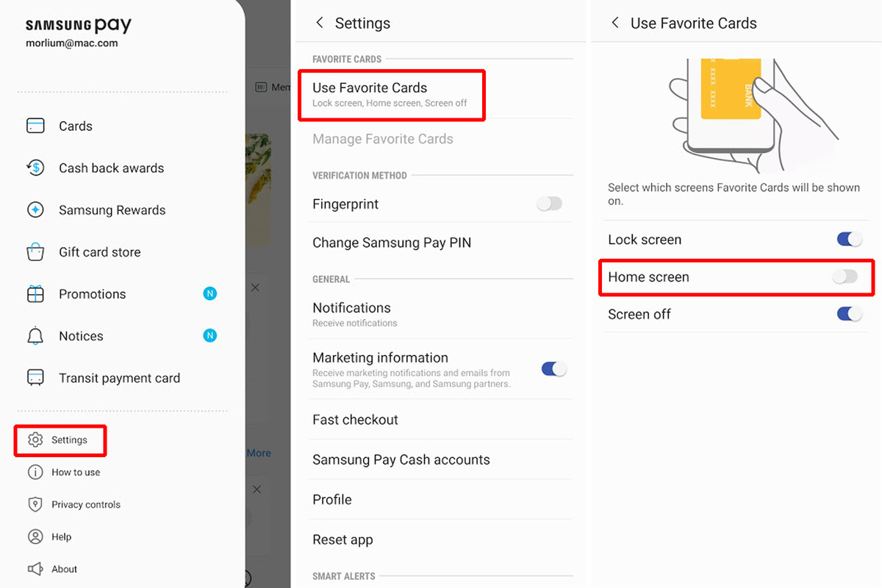The width and height of the screenshot is (882, 588).
Task: Tap the Lock screen label
Action: pyautogui.click(x=645, y=240)
